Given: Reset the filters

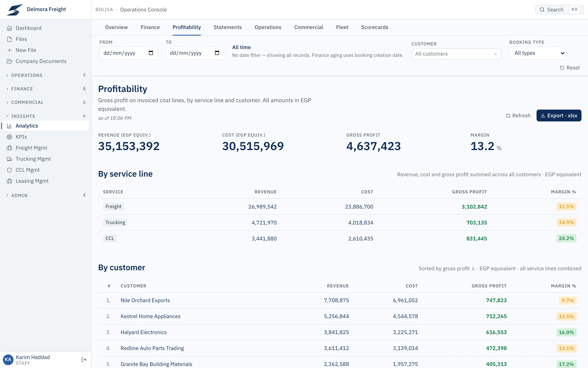Looking at the screenshot, I should pos(570,68).
